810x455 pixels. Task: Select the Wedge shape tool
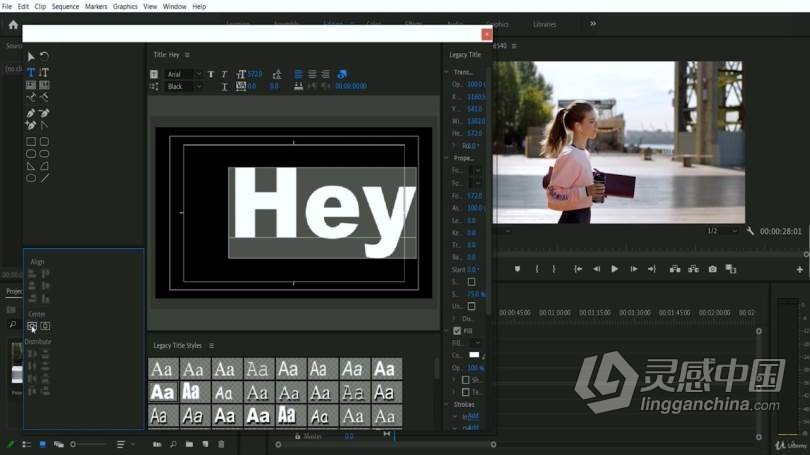click(31, 166)
